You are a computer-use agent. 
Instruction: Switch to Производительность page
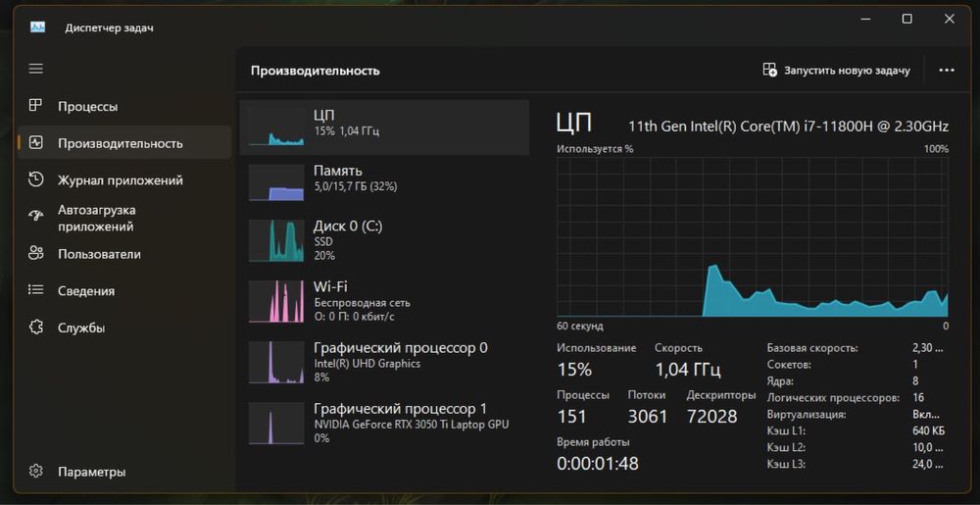click(124, 143)
